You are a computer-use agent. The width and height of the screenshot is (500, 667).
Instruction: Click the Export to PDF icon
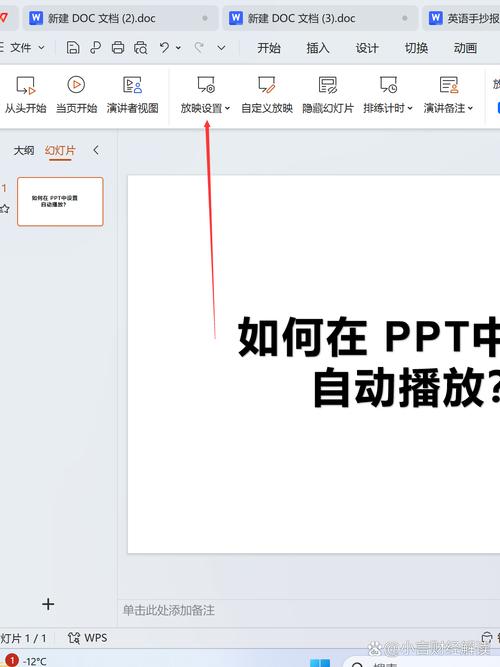95,48
